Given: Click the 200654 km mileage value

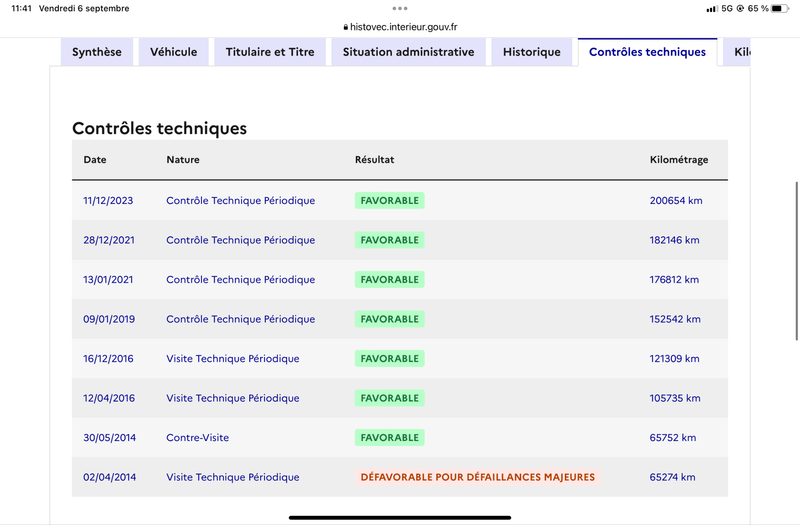Looking at the screenshot, I should pos(676,201).
